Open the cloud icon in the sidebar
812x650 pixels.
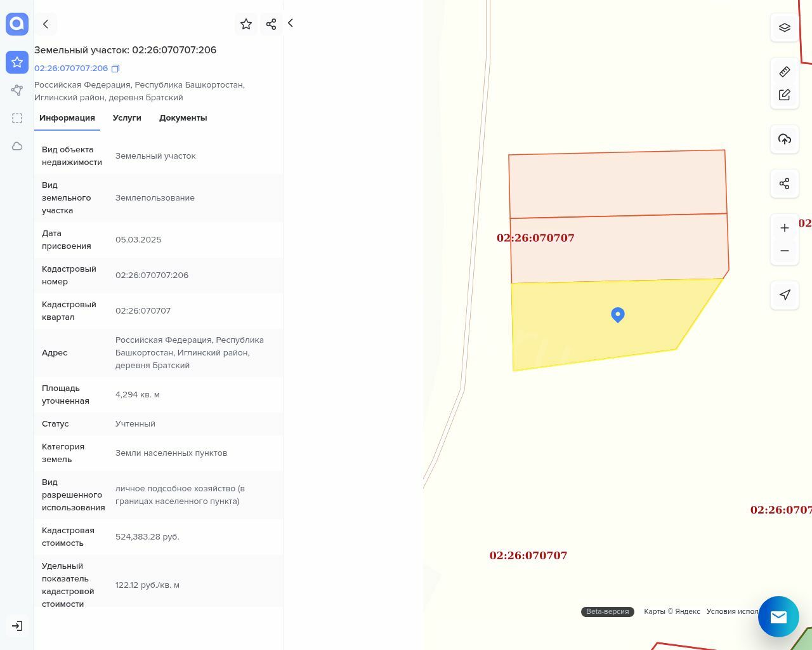point(17,146)
